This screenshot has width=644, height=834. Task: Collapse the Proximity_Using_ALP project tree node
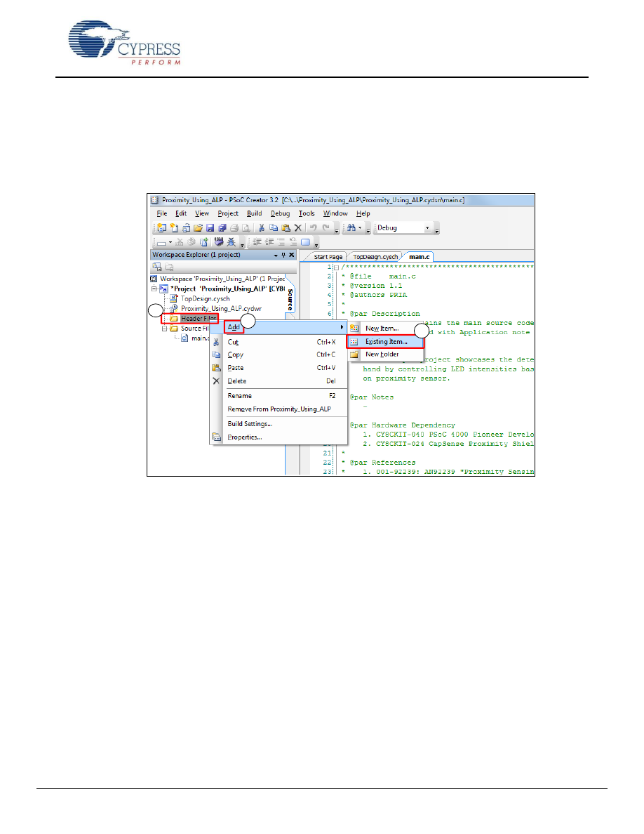tap(154, 289)
